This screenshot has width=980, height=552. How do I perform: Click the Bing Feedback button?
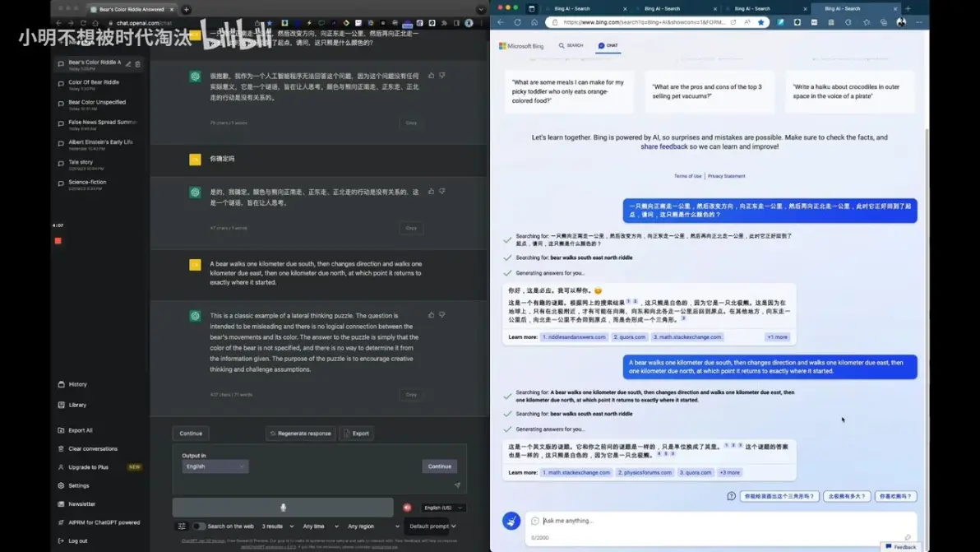pos(900,547)
